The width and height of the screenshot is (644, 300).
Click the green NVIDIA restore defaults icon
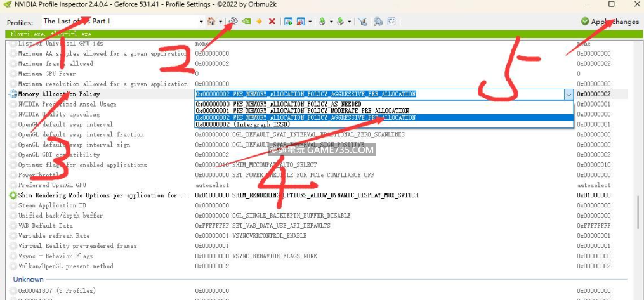[x=246, y=22]
